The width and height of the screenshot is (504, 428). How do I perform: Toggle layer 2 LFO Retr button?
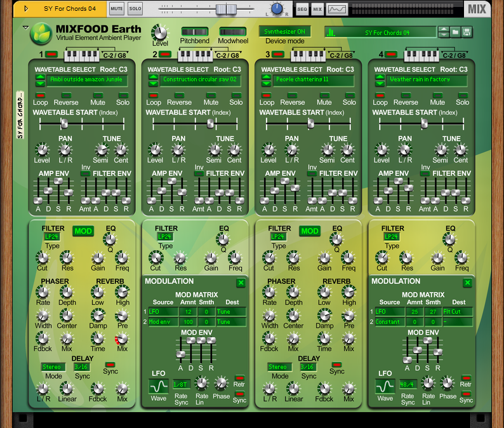(239, 377)
